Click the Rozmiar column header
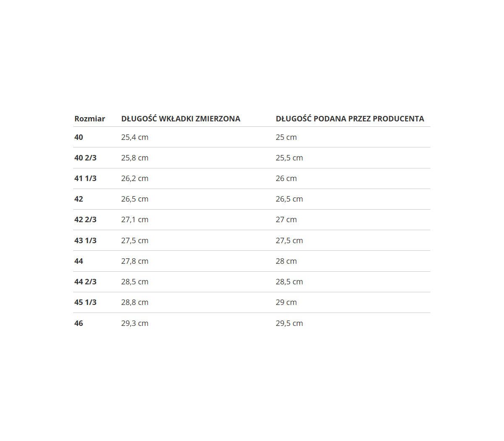Image resolution: width=504 pixels, height=441 pixels. 89,119
